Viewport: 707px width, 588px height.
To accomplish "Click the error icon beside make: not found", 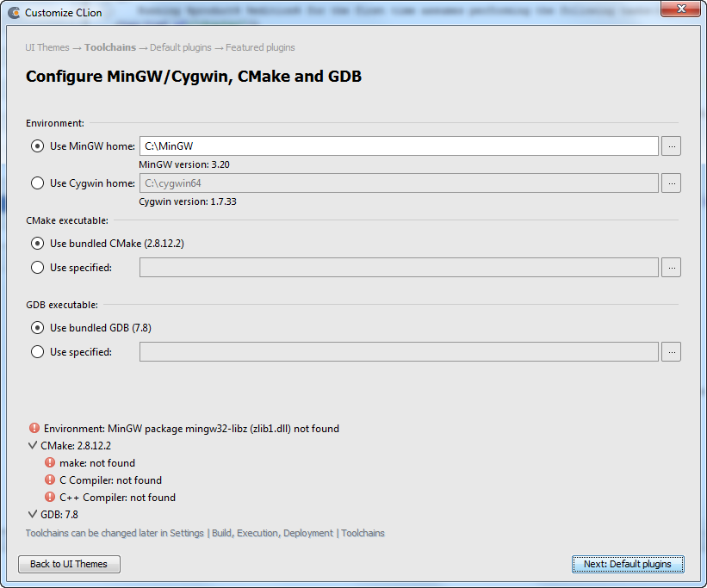I will (x=50, y=462).
